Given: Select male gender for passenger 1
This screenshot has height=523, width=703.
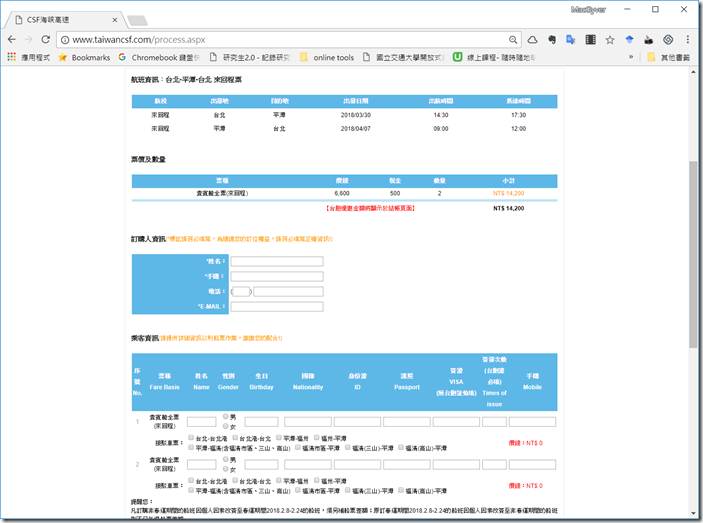Looking at the screenshot, I should 226,416.
